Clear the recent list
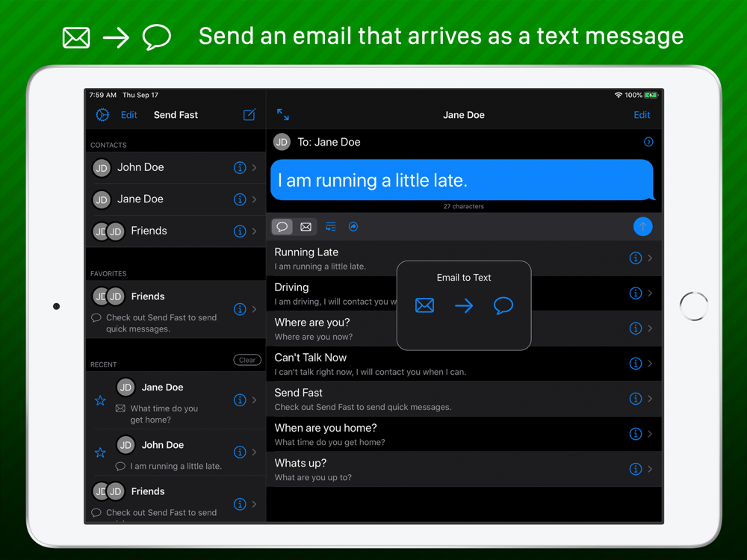The image size is (747, 560). pos(247,360)
